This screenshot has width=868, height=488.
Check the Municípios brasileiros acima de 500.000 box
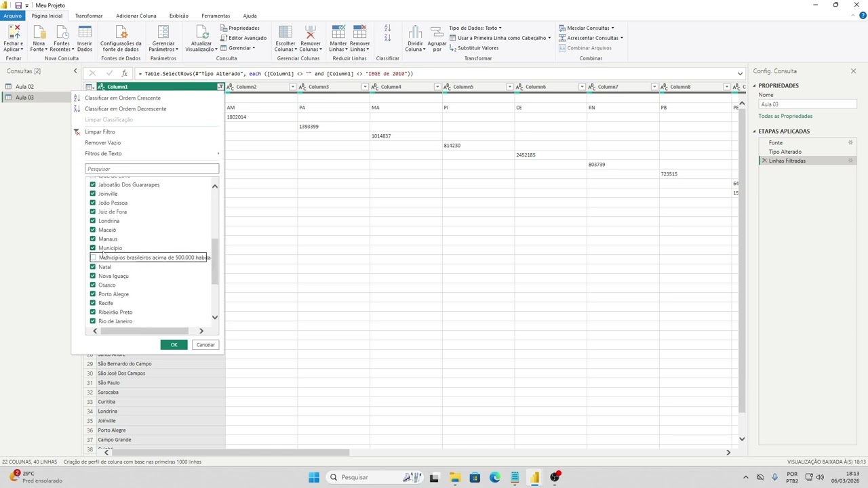tap(93, 258)
